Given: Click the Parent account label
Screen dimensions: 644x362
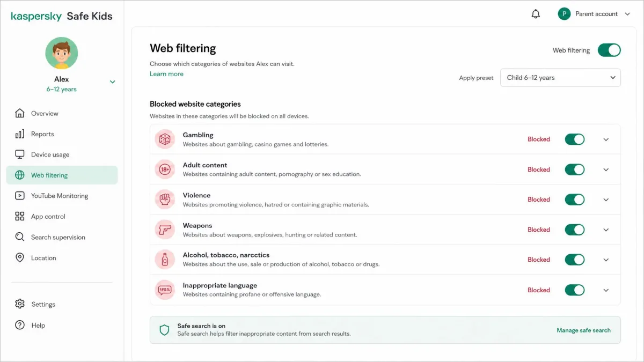Looking at the screenshot, I should 596,14.
